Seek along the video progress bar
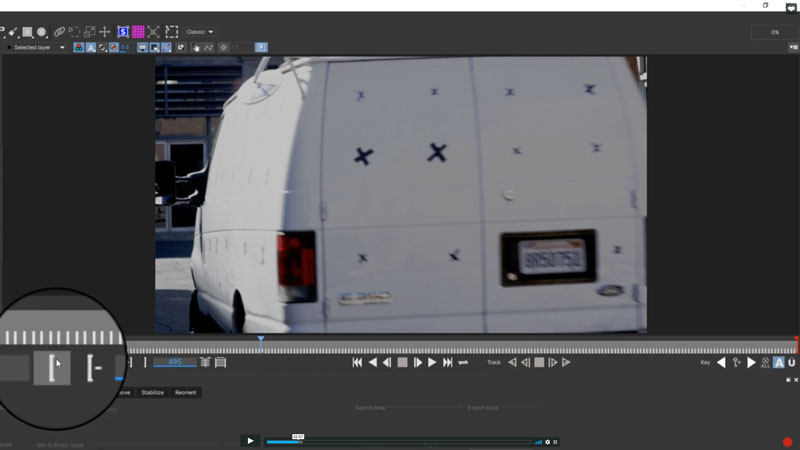The height and width of the screenshot is (450, 800). [x=398, y=442]
